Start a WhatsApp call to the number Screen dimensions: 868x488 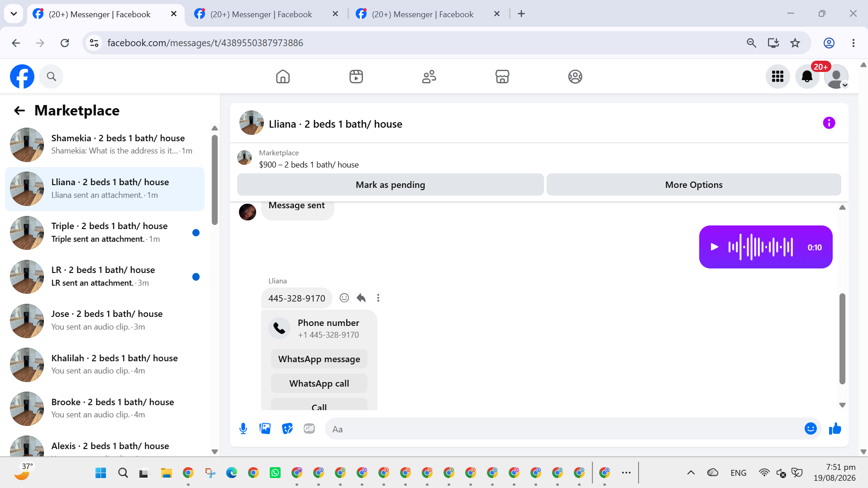point(319,383)
